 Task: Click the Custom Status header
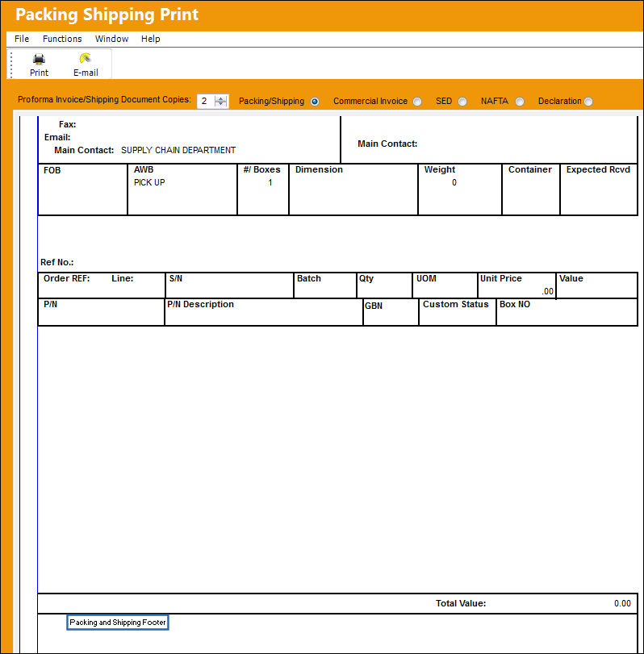coord(455,305)
